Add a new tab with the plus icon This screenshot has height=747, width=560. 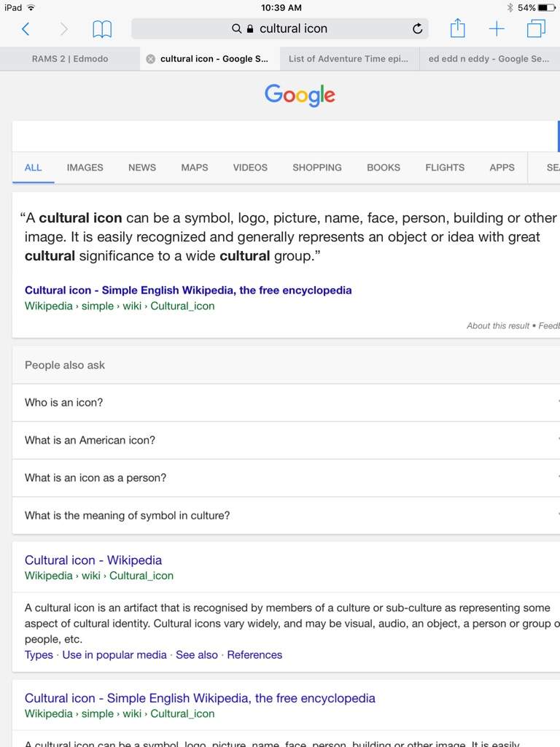click(x=497, y=29)
